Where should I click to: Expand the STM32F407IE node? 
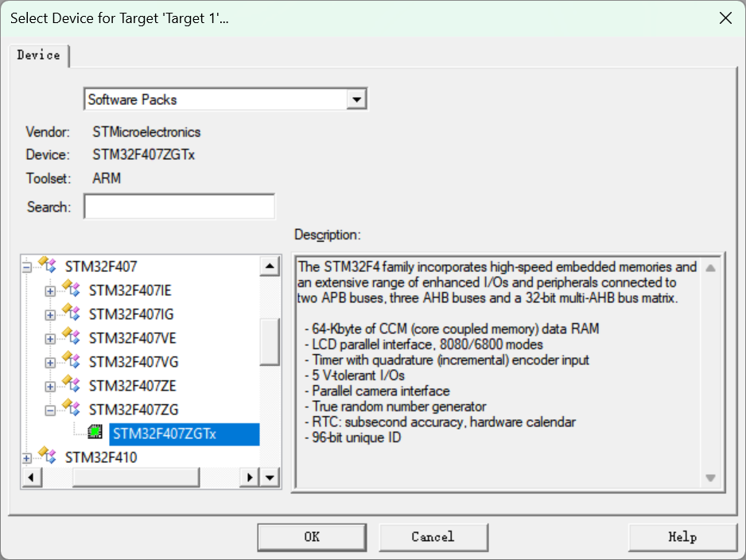(50, 291)
